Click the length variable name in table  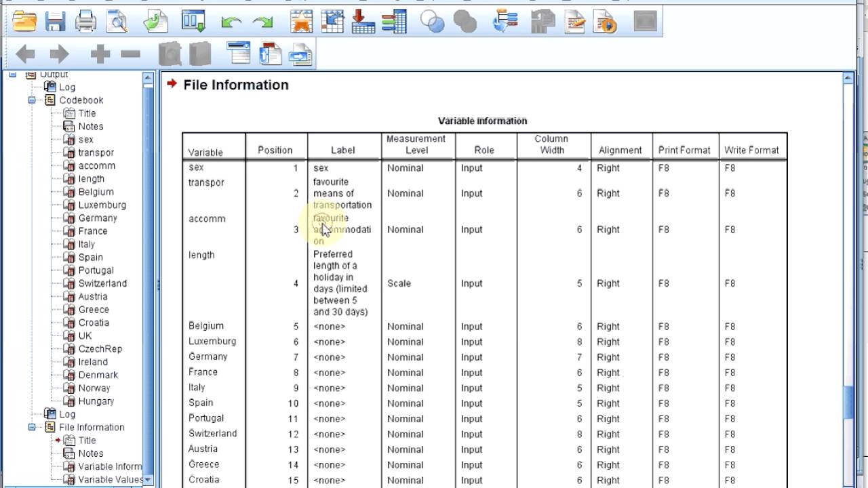(201, 256)
